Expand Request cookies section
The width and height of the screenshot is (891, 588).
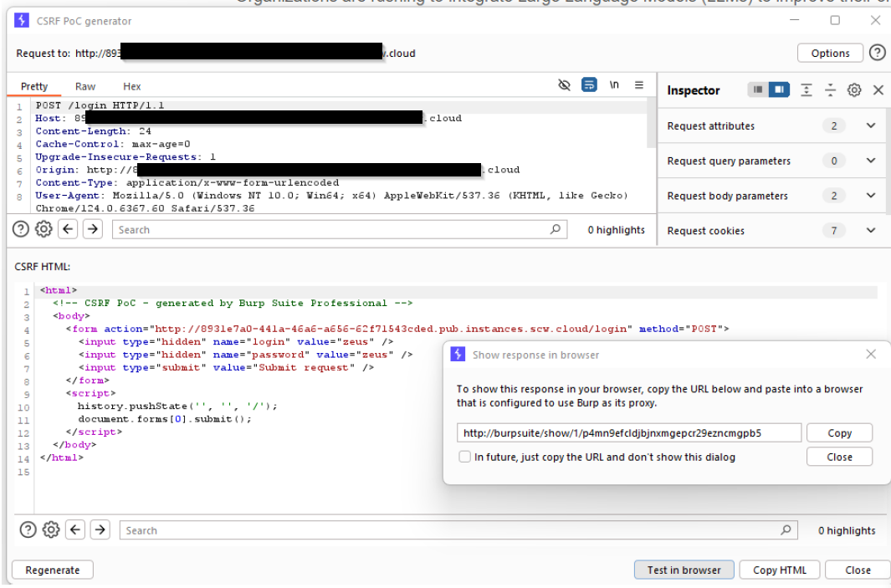(x=871, y=231)
